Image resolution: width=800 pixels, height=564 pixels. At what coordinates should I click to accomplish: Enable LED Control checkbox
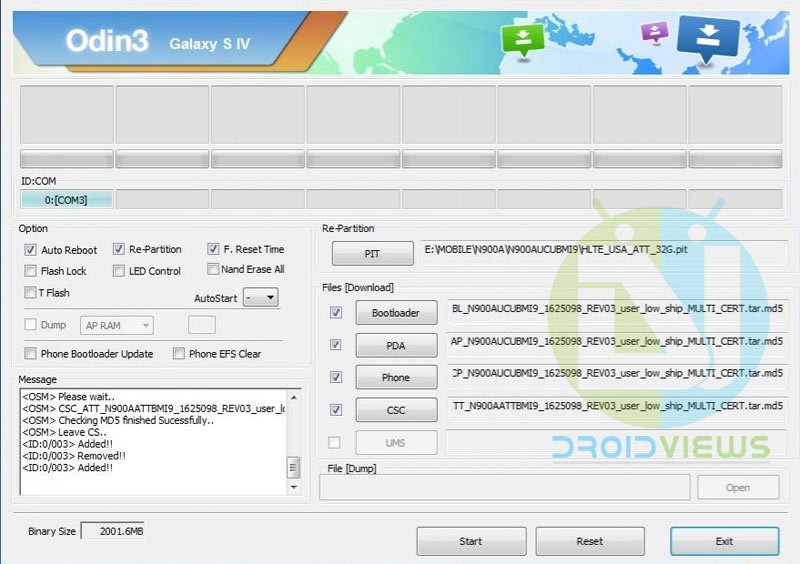click(118, 271)
